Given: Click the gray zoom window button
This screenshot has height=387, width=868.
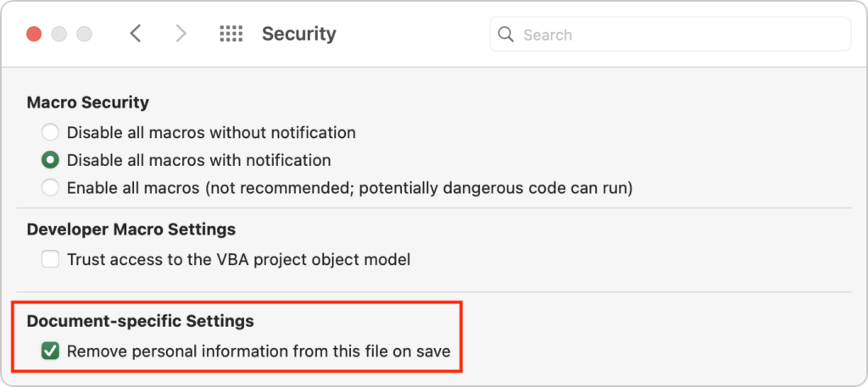Looking at the screenshot, I should 85,34.
